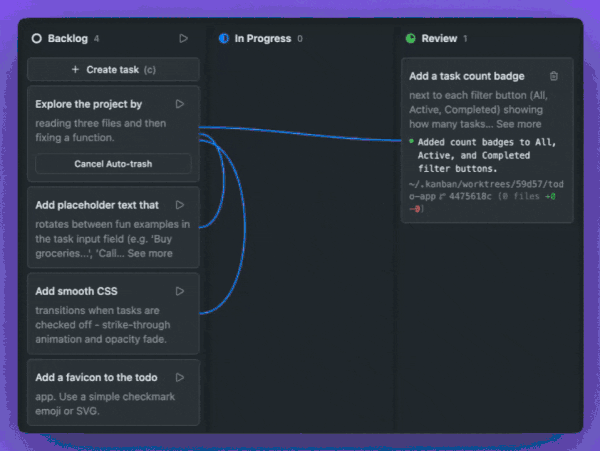Trash the 'Add a task count badge' card

click(x=554, y=76)
